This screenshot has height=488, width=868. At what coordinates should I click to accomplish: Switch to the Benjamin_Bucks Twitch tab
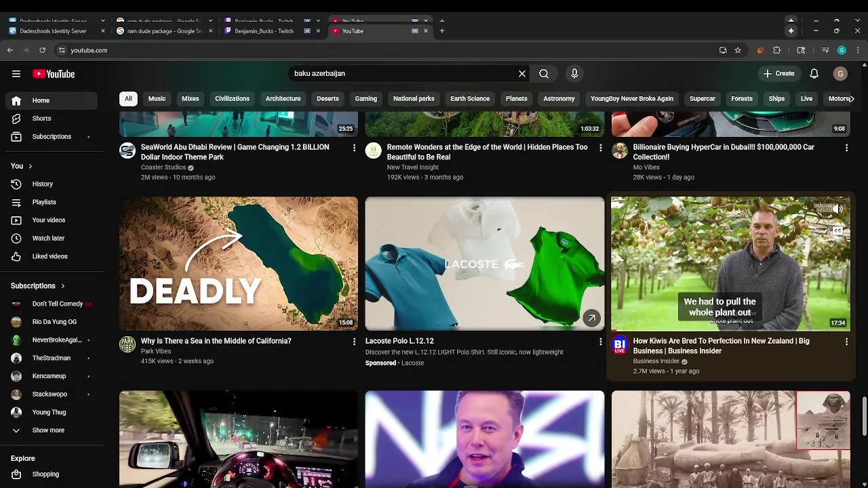point(264,30)
